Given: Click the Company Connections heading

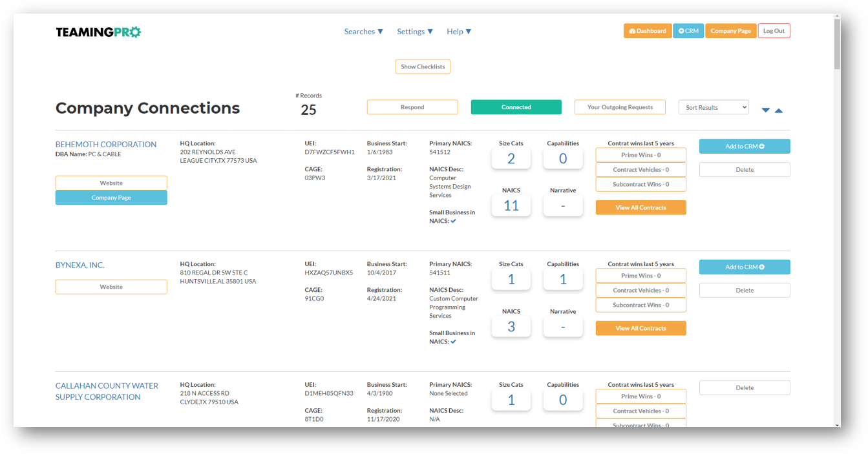Looking at the screenshot, I should pyautogui.click(x=147, y=108).
